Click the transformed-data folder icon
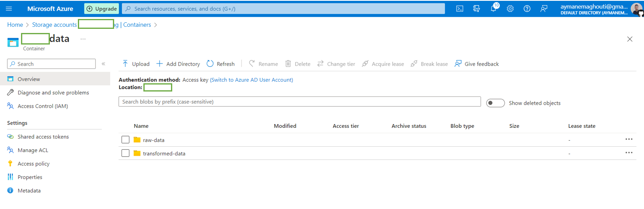644x209 pixels. pos(137,153)
